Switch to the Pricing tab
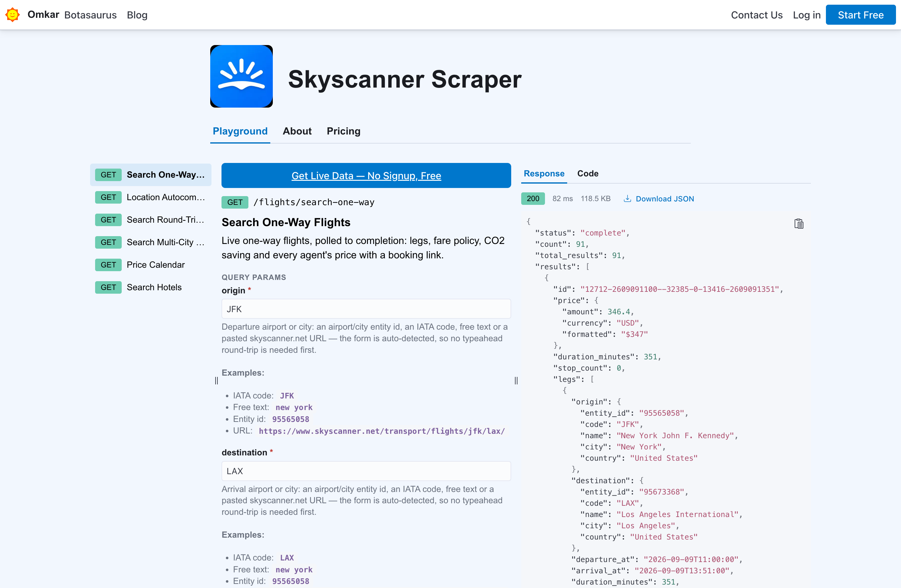The height and width of the screenshot is (588, 901). 344,131
